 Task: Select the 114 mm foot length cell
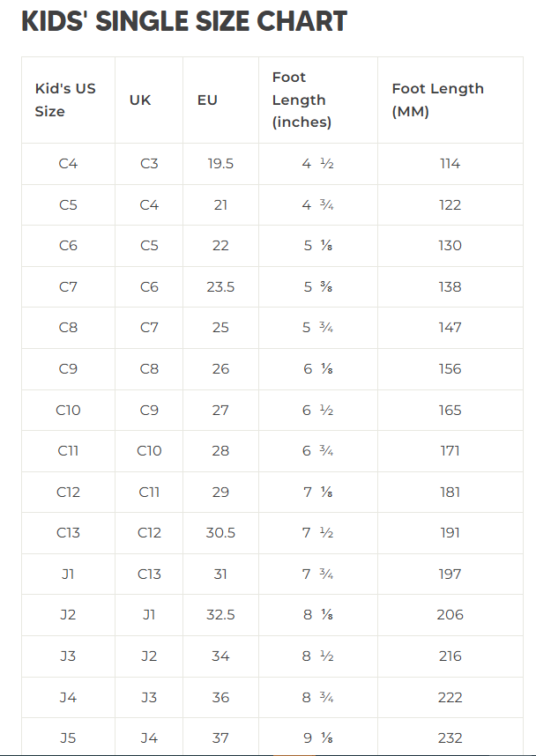tap(450, 164)
